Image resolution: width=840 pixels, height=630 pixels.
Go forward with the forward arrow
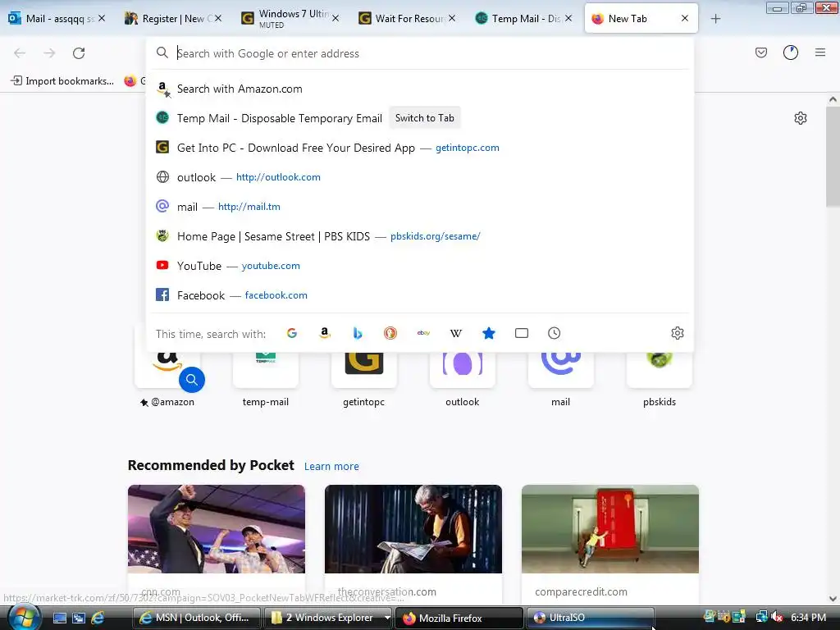click(49, 53)
